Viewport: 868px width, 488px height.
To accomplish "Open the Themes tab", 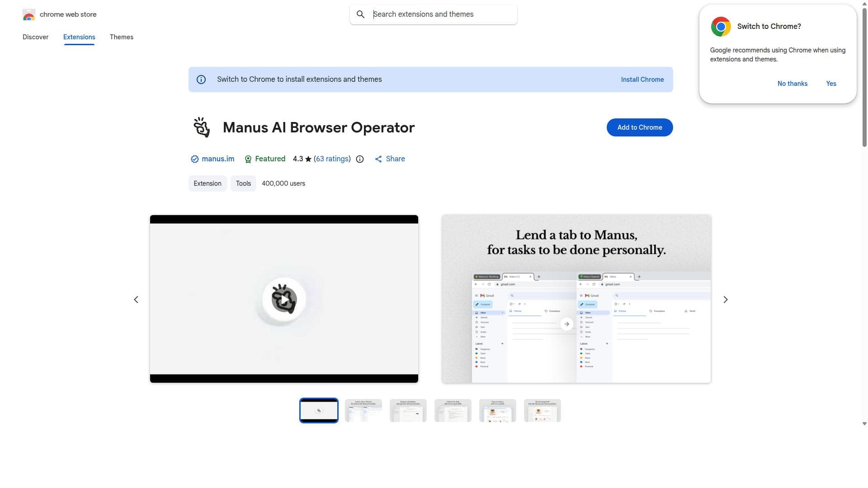I will click(122, 37).
